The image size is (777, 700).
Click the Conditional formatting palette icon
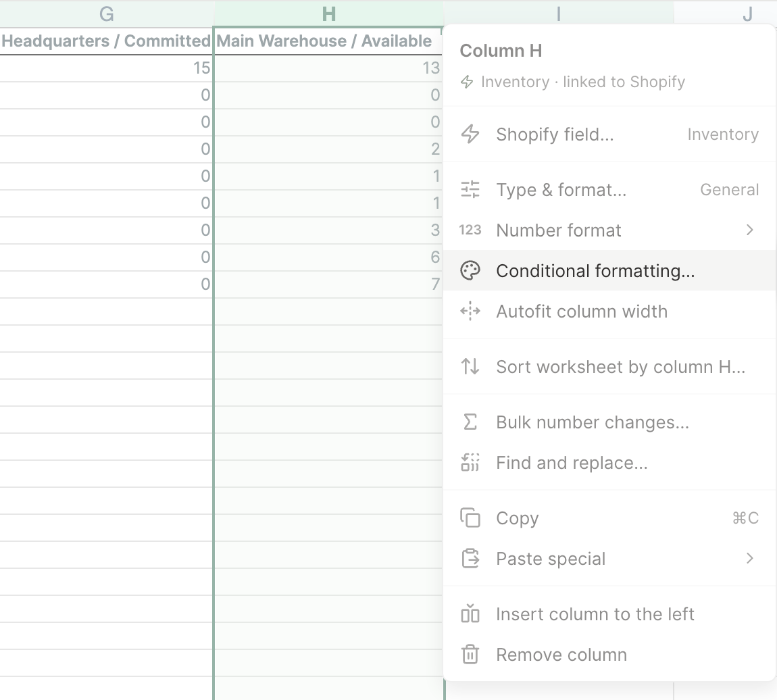pyautogui.click(x=470, y=271)
